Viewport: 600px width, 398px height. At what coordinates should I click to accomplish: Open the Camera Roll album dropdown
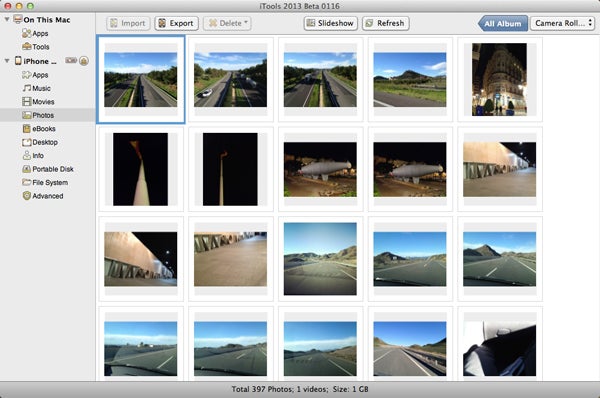click(562, 23)
